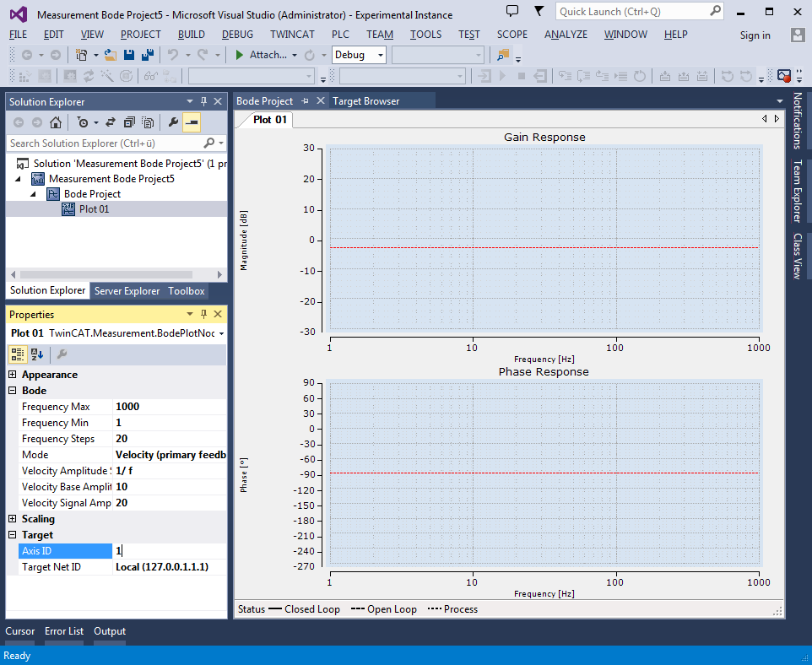
Task: Open the Class View side tab
Action: [x=798, y=257]
